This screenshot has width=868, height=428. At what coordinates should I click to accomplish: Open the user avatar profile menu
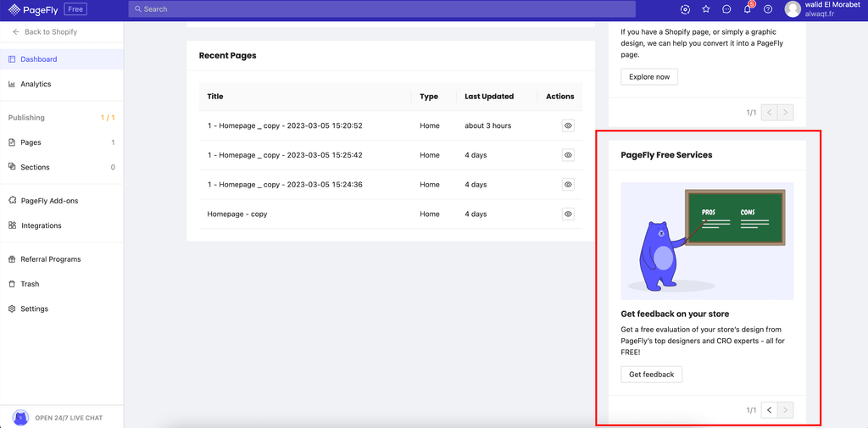point(793,9)
